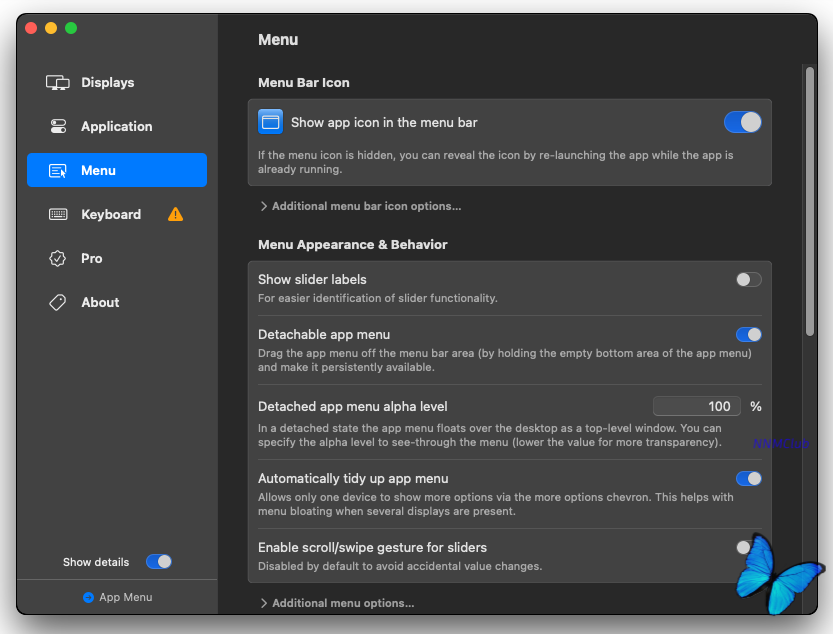Image resolution: width=833 pixels, height=634 pixels.
Task: Click the Application toggle-style sidebar icon
Action: (x=58, y=127)
